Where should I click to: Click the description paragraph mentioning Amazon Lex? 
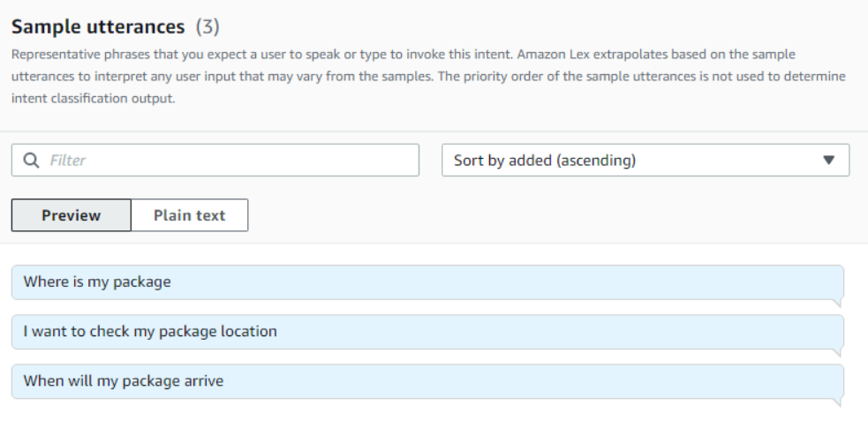(x=428, y=76)
